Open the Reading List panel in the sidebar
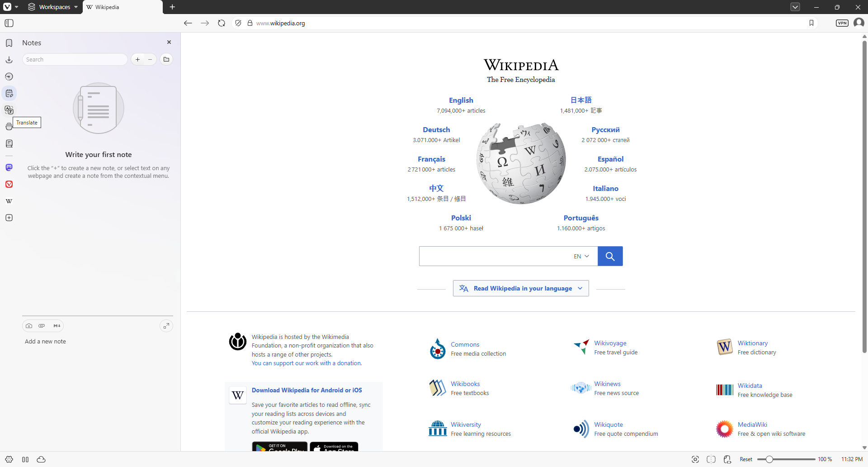 pos(9,143)
